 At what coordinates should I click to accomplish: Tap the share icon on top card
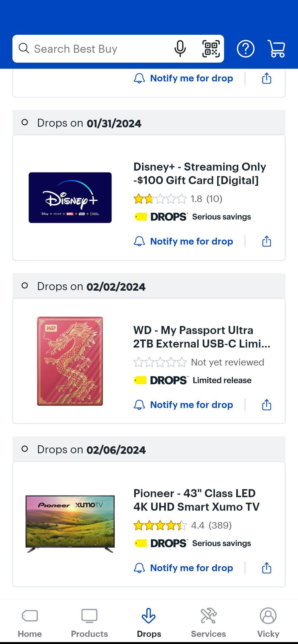click(267, 78)
